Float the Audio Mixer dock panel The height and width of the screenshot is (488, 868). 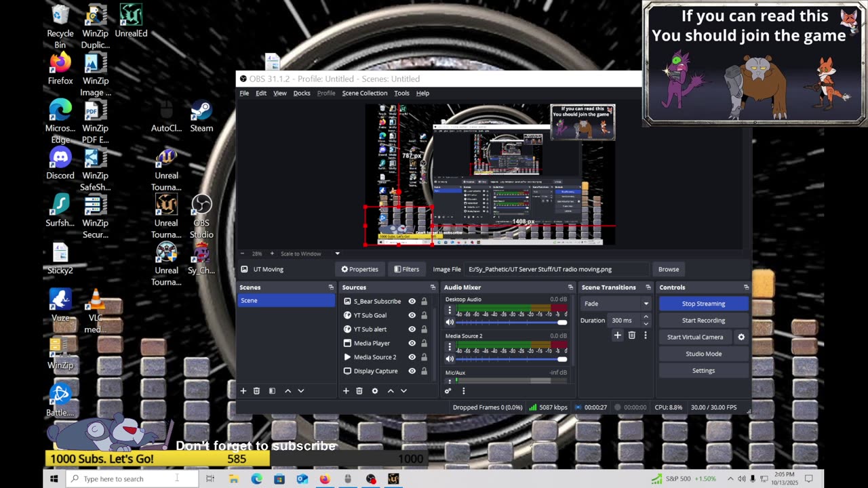click(x=571, y=287)
